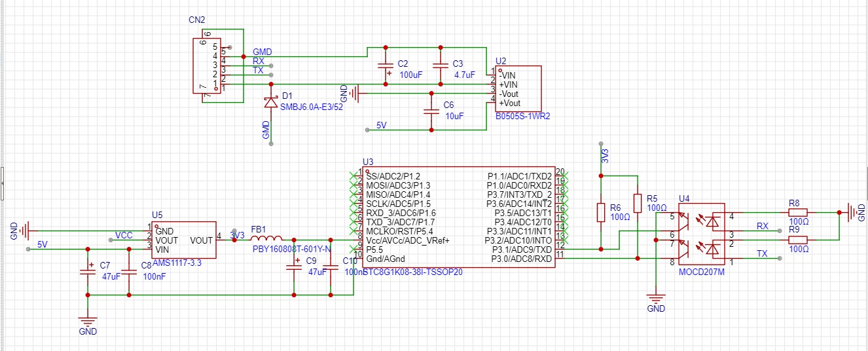Click the P3.1/ADC9/TXD pin name
This screenshot has height=351, width=868.
point(522,249)
